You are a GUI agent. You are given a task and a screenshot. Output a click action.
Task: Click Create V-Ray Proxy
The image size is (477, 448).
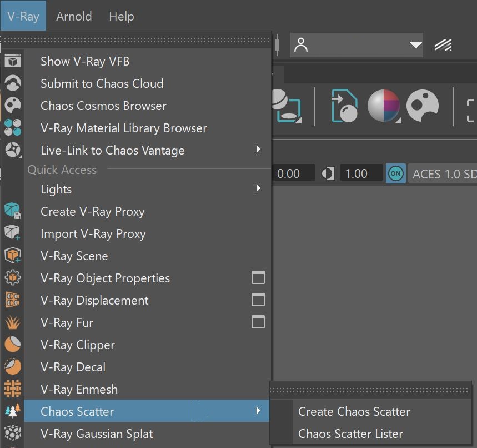coord(147,211)
